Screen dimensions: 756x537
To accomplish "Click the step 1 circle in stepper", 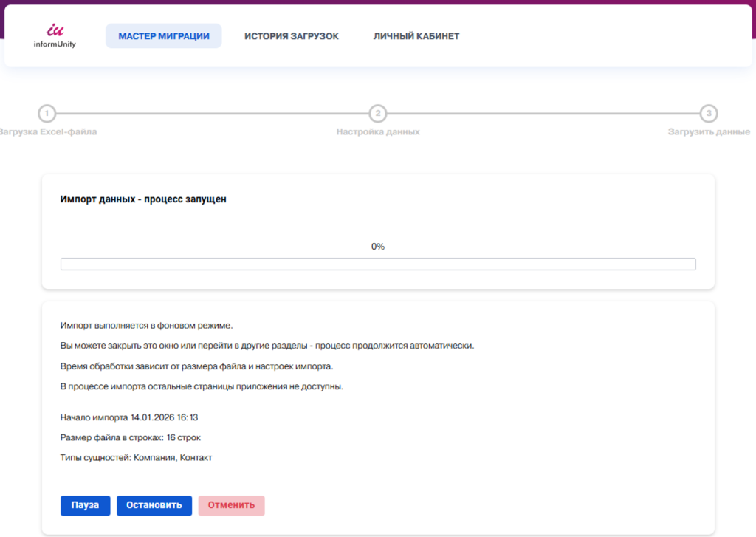I will (47, 114).
